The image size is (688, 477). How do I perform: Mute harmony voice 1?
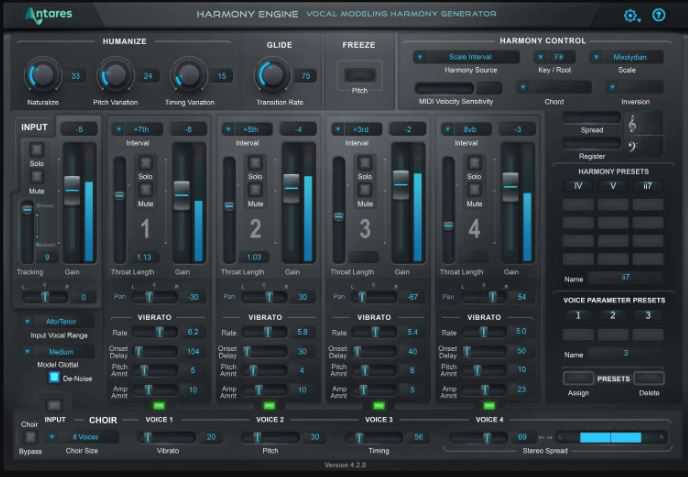coord(145,190)
